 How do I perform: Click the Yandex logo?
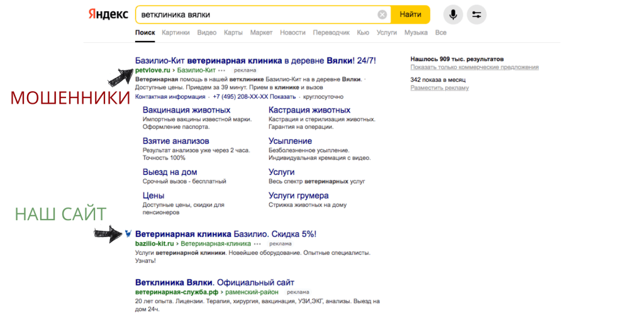(108, 14)
